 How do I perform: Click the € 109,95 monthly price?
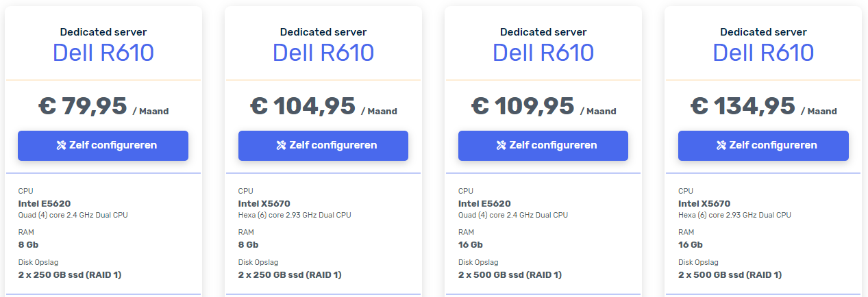[x=523, y=106]
